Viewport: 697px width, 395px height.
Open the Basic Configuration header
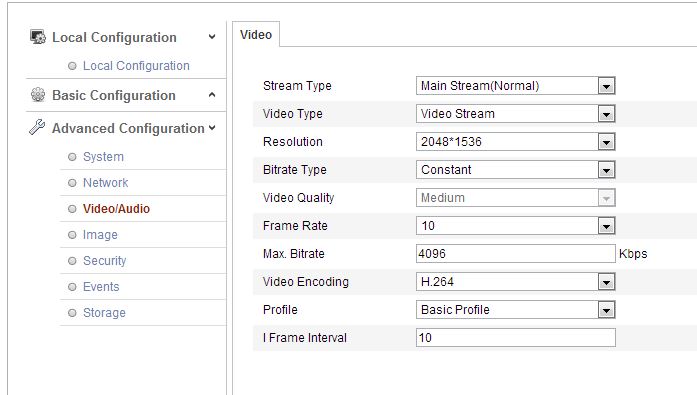[114, 95]
